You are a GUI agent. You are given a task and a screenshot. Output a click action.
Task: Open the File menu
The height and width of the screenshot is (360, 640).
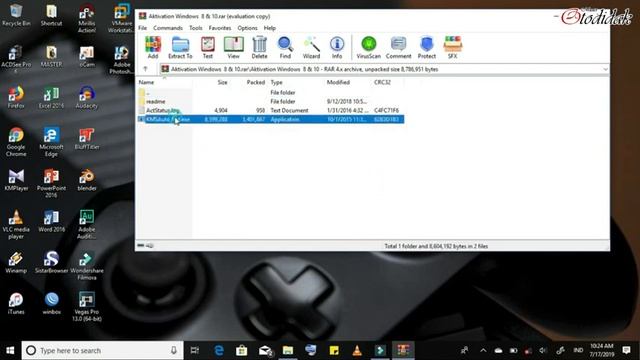(142, 28)
